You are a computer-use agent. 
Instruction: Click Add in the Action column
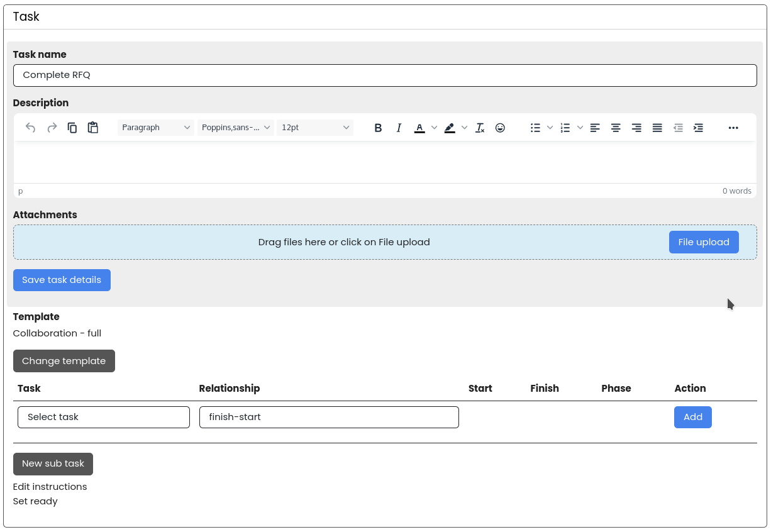693,417
